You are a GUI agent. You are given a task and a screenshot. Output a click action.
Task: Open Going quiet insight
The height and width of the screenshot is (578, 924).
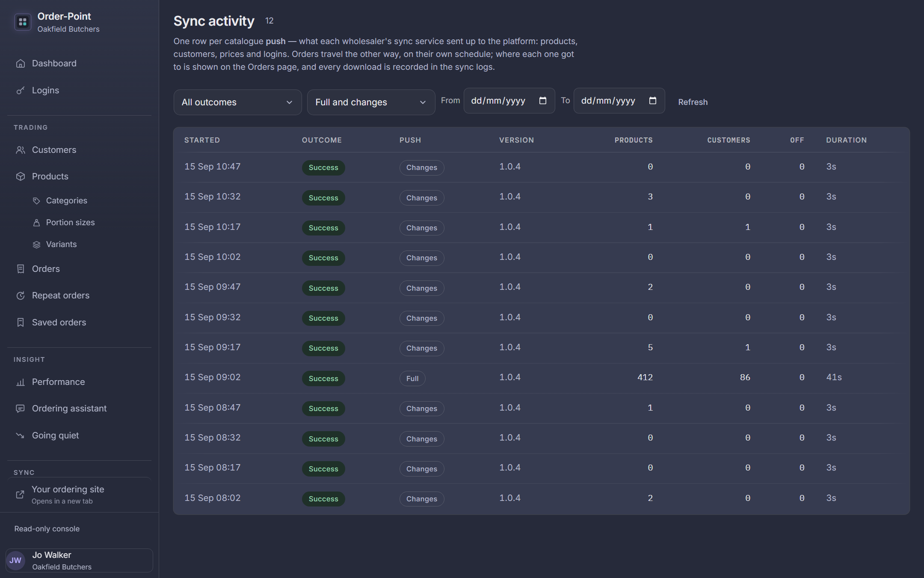click(80, 435)
